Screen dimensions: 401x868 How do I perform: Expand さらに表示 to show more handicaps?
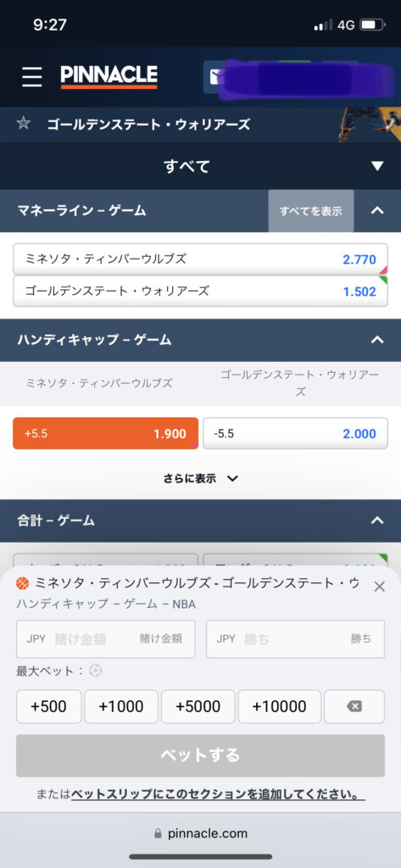coord(200,478)
